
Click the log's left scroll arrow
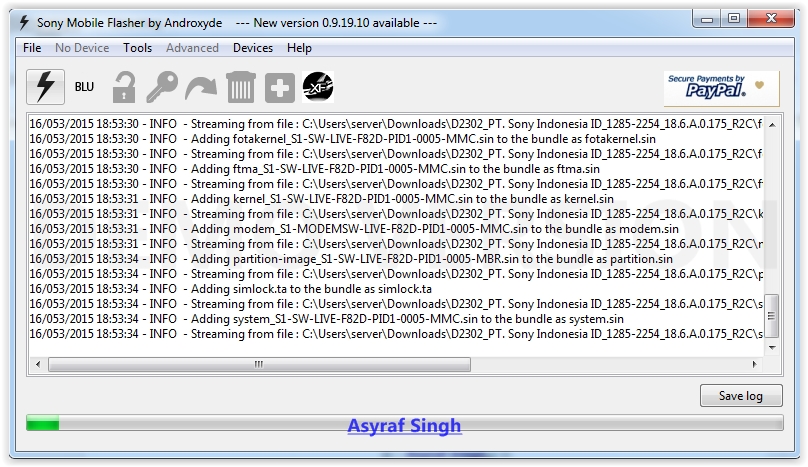pos(38,364)
